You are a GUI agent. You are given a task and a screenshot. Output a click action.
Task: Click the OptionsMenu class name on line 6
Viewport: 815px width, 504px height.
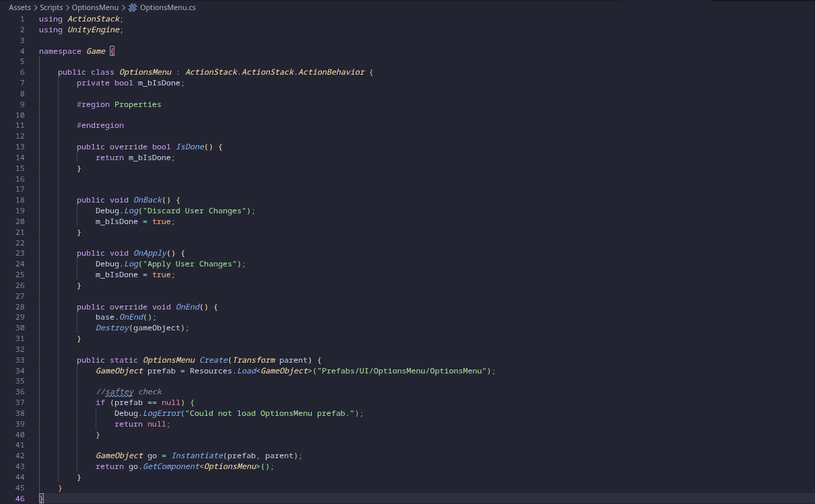click(145, 72)
